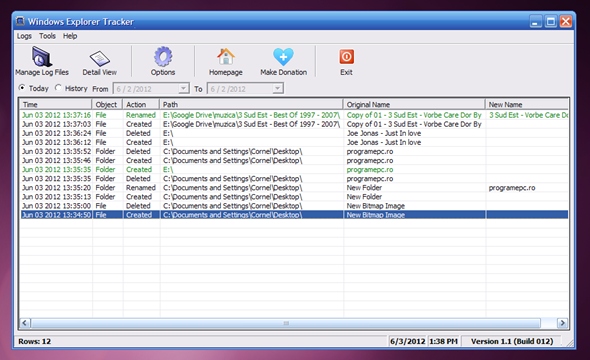The height and width of the screenshot is (360, 590).
Task: Click horizontal scrollbar right arrow
Action: [x=562, y=323]
